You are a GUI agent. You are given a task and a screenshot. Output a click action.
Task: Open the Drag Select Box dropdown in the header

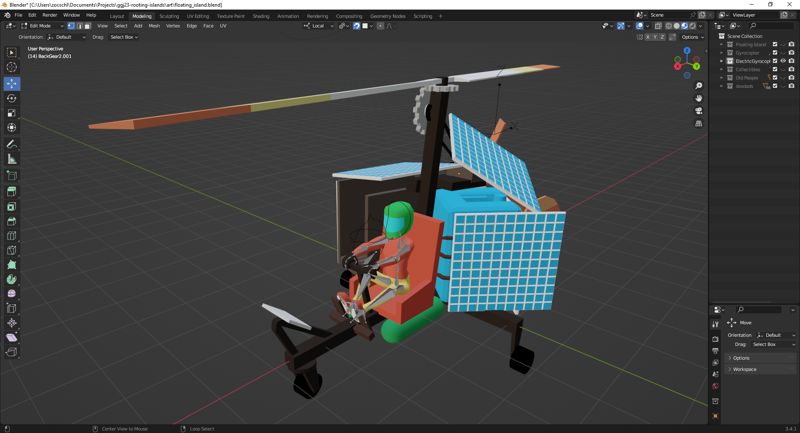point(124,37)
